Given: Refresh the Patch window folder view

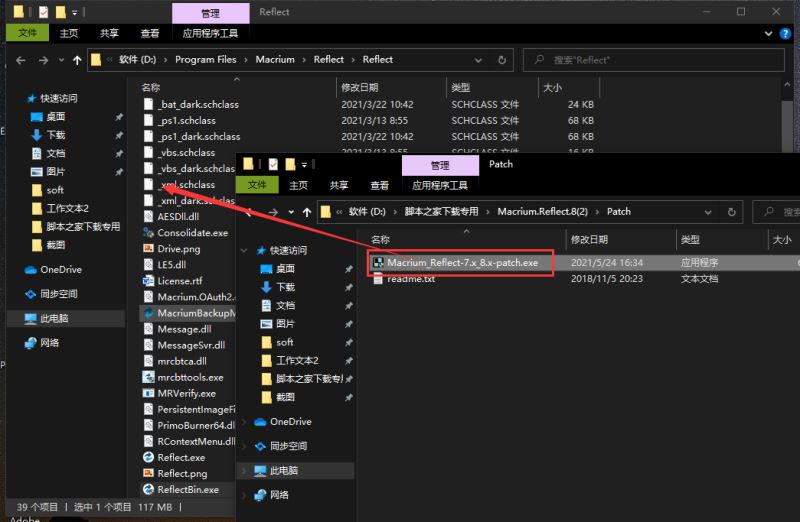Looking at the screenshot, I should point(732,212).
